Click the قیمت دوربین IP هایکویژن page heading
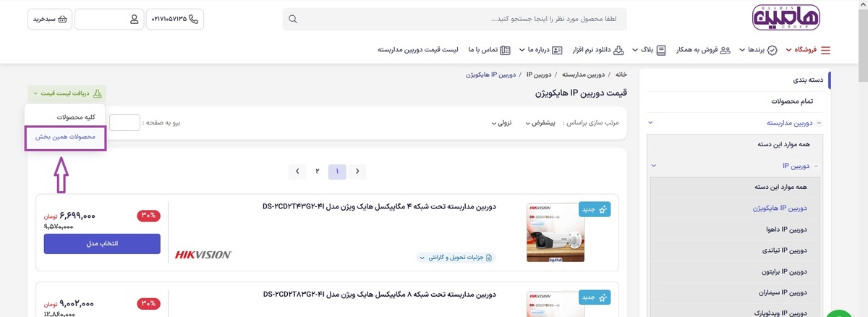 (582, 93)
